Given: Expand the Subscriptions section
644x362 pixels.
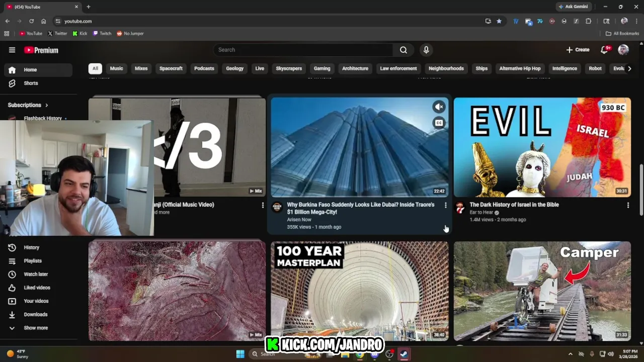Looking at the screenshot, I should pos(28,105).
